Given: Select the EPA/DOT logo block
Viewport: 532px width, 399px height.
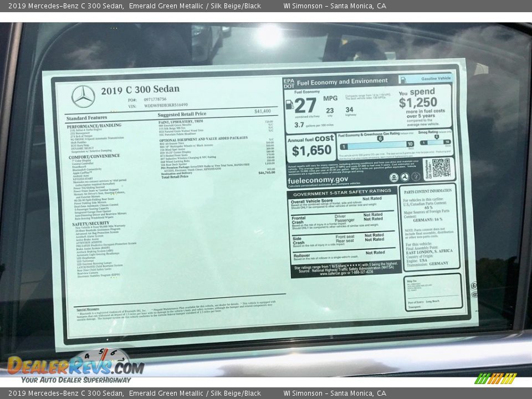Looking at the screenshot, I should [289, 82].
